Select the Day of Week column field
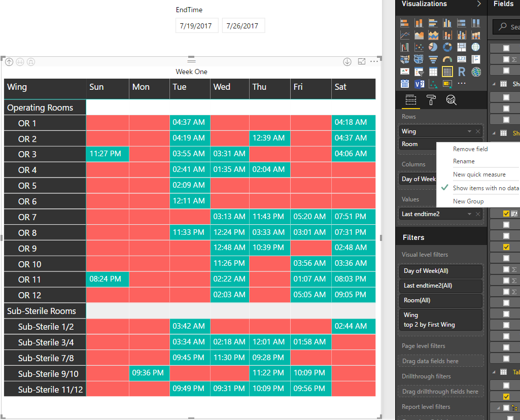This screenshot has height=420, width=520. [x=418, y=179]
